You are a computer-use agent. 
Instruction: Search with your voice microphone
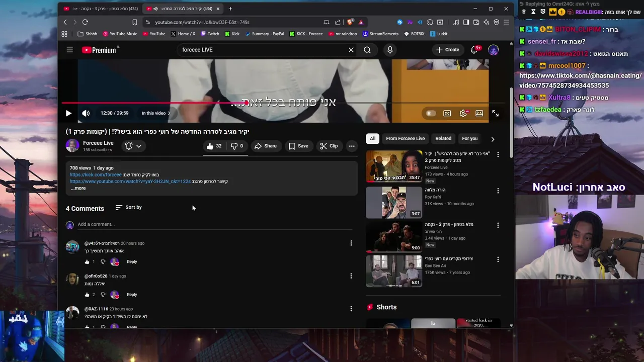point(390,50)
